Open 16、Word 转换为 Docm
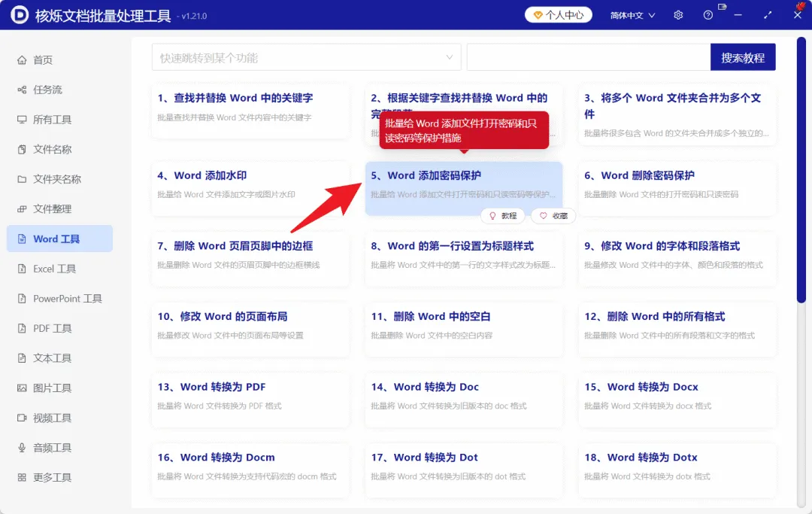The height and width of the screenshot is (514, 812). [x=250, y=470]
